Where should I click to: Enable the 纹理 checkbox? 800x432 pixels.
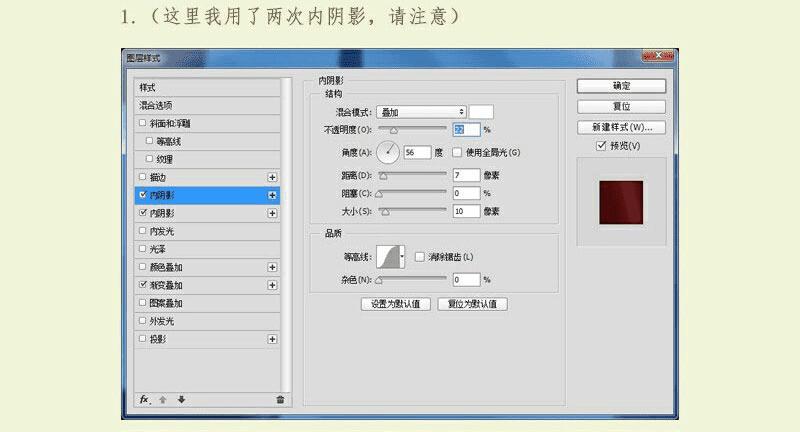(x=149, y=159)
